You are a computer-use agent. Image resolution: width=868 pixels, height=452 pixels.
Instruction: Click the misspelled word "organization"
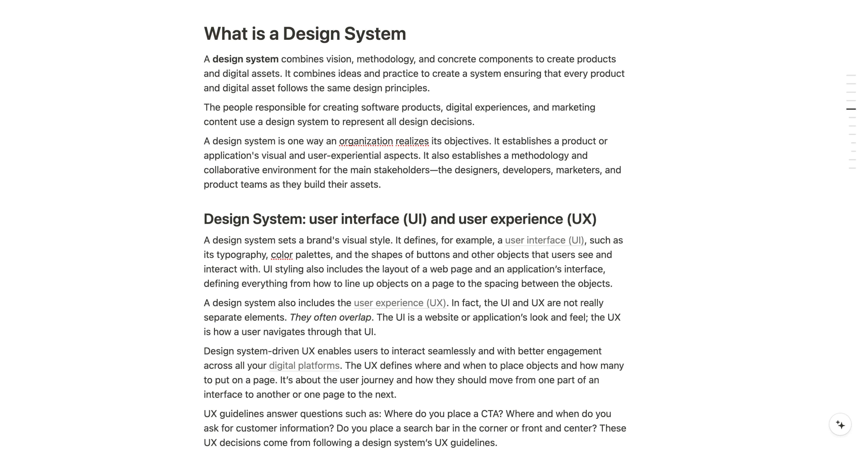[x=366, y=141]
